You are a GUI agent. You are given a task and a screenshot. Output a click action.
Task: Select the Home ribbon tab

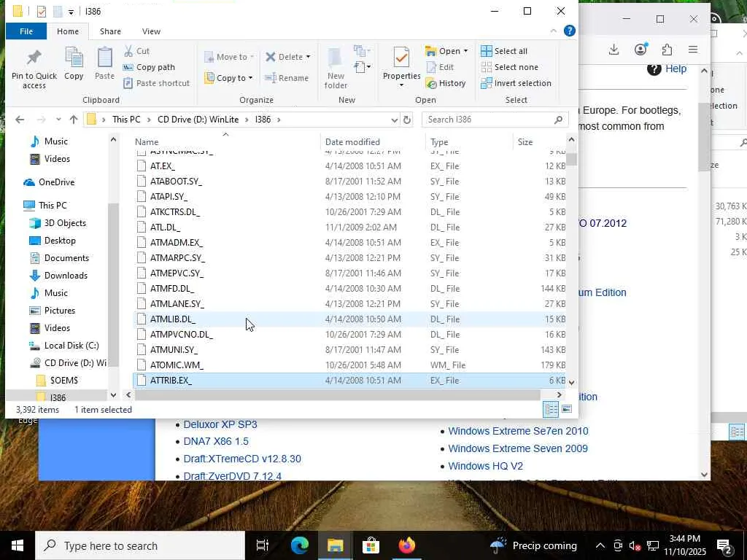point(68,31)
